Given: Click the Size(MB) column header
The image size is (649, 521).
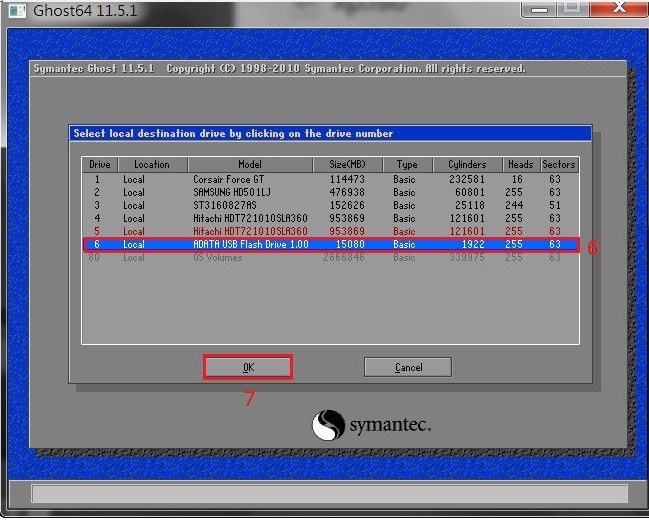Looking at the screenshot, I should pos(348,164).
